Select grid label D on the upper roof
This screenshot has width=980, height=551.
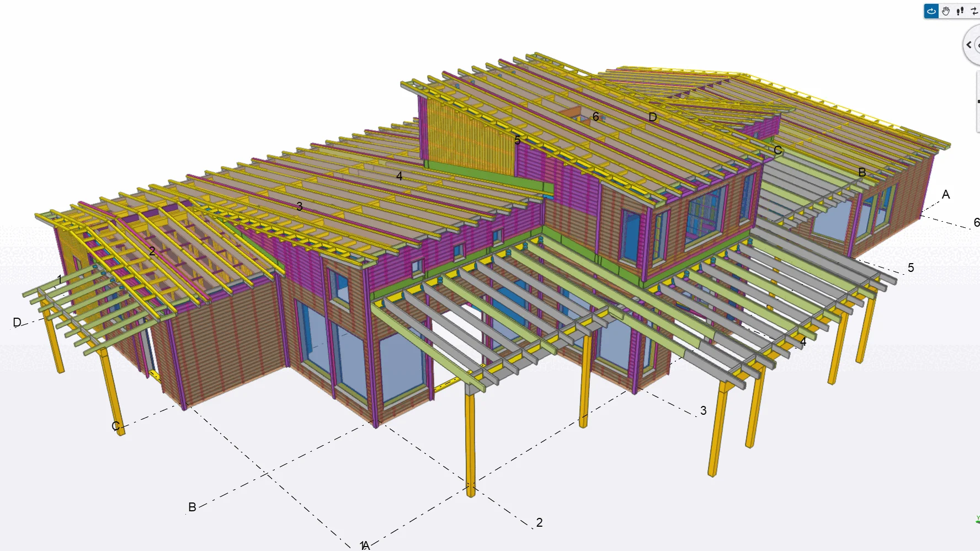[x=652, y=117]
